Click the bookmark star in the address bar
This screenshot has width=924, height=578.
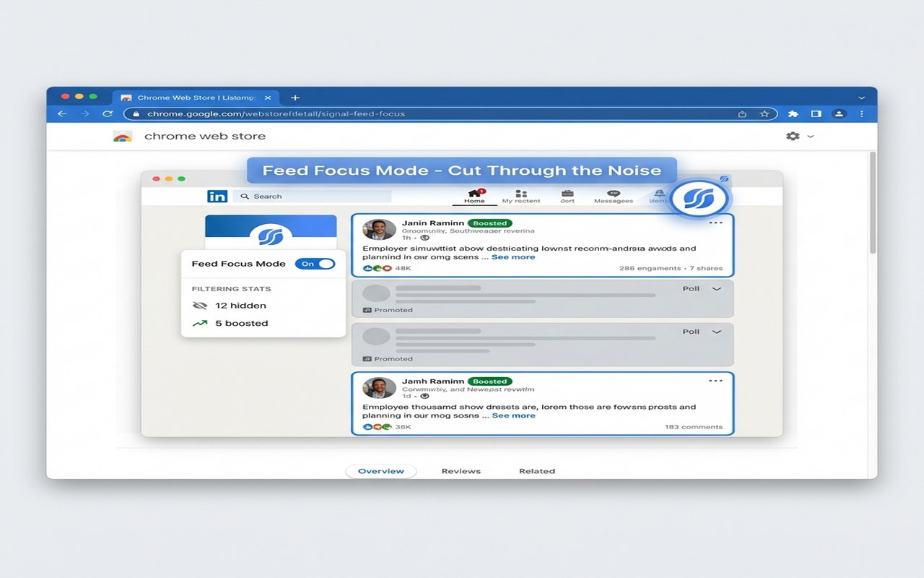point(765,113)
